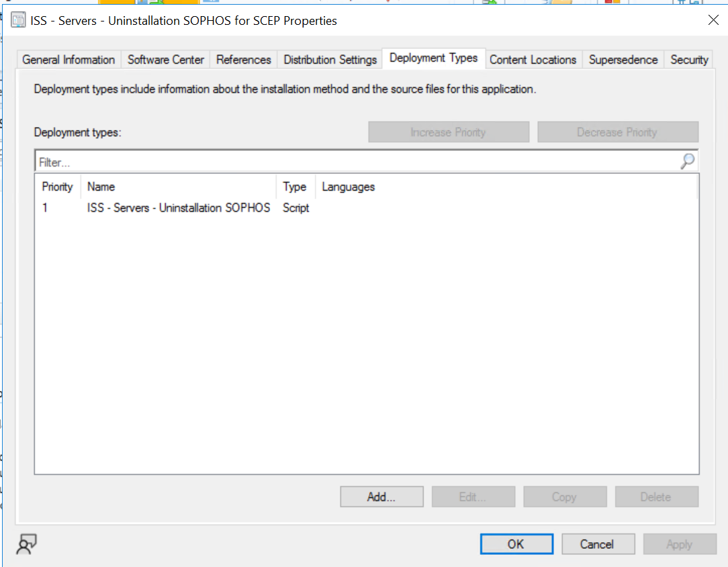The image size is (728, 567).
Task: Switch to the General Information tab
Action: [x=68, y=59]
